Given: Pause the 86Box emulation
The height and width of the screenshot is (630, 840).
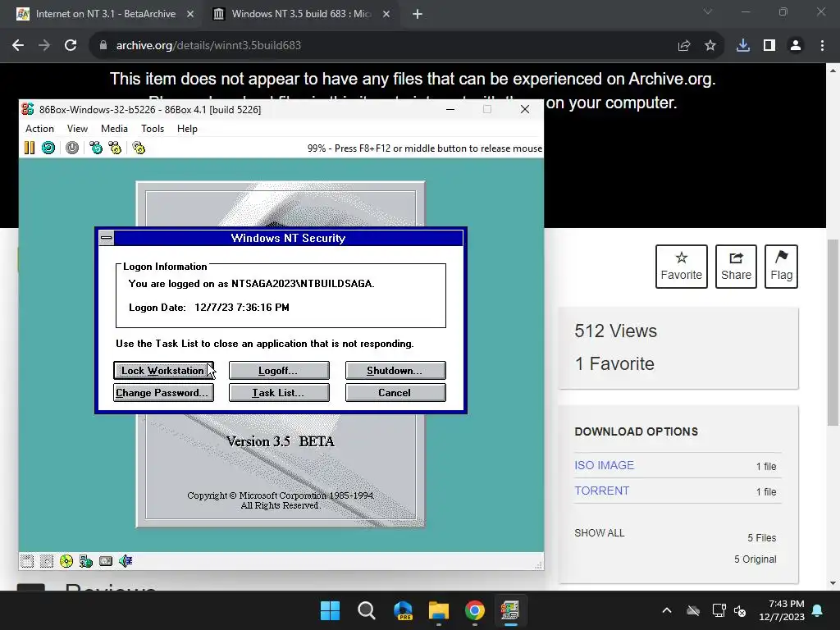Looking at the screenshot, I should tap(30, 148).
